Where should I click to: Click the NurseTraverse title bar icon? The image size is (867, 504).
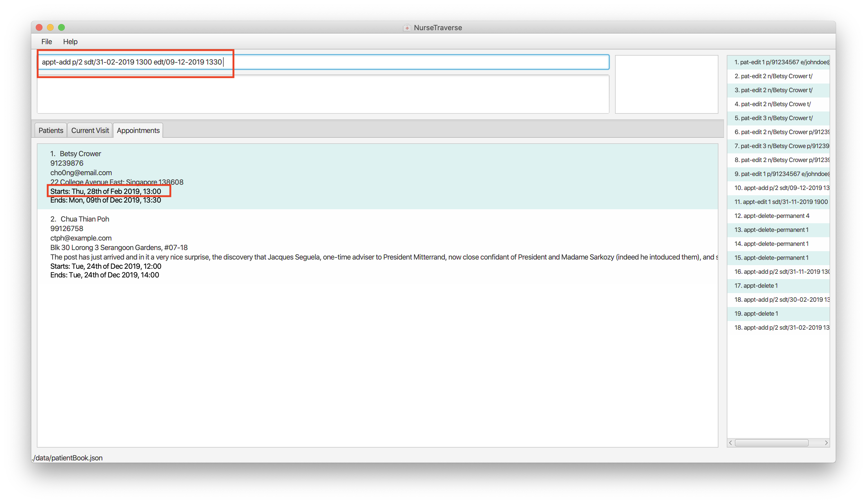pos(407,28)
